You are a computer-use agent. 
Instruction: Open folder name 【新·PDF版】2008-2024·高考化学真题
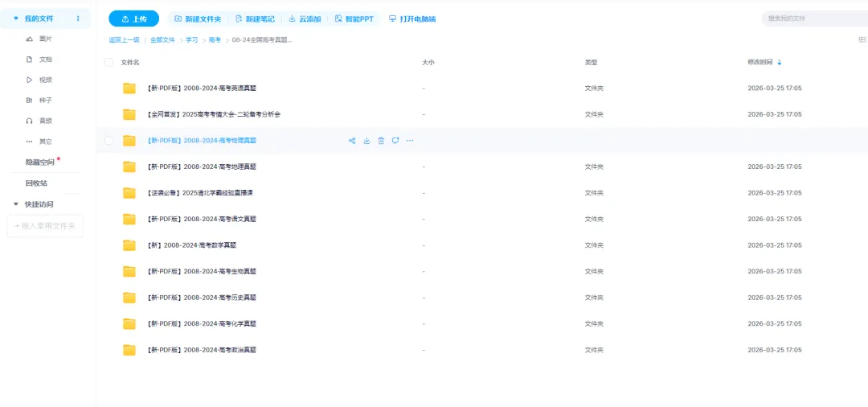click(x=202, y=324)
